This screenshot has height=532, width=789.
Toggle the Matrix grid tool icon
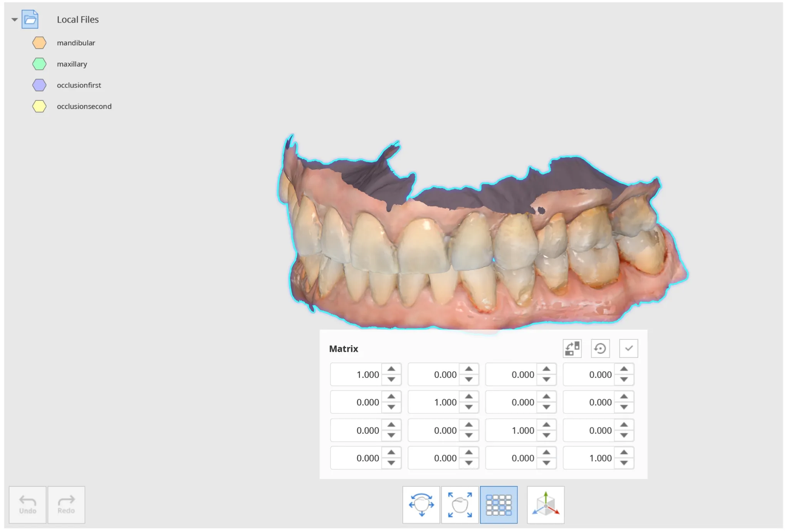(x=499, y=504)
